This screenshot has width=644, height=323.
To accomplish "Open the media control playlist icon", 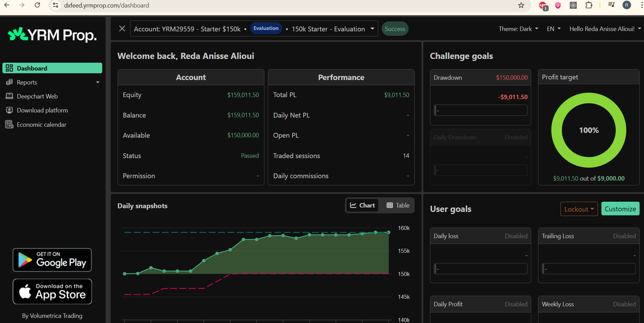I will [x=611, y=5].
